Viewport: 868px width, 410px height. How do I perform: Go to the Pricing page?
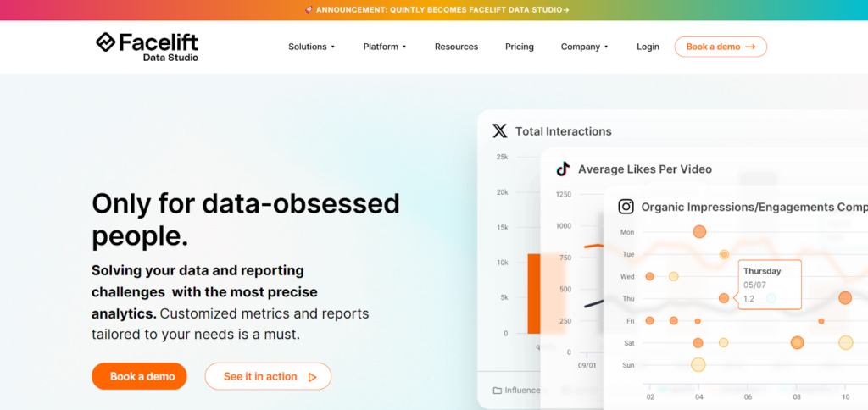(520, 47)
